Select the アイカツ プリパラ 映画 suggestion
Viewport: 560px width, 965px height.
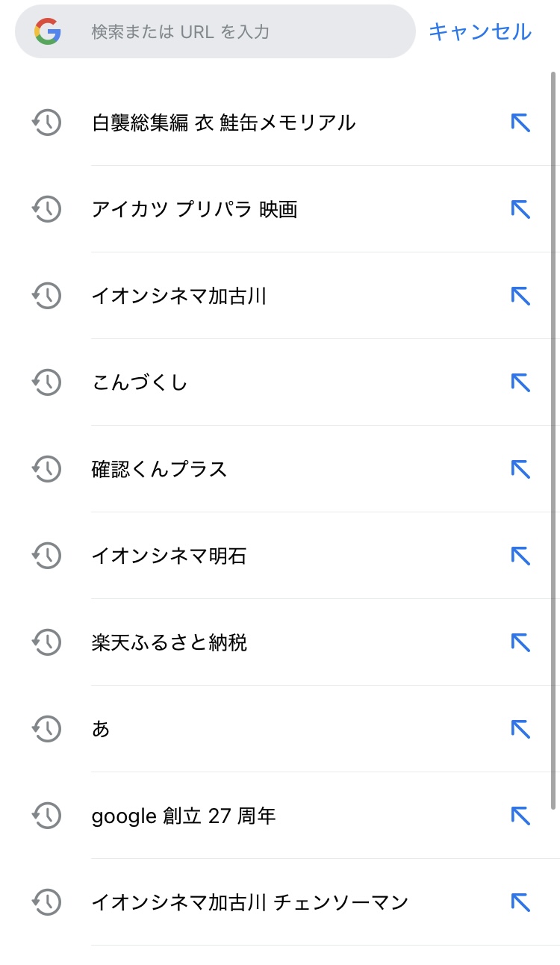click(194, 209)
